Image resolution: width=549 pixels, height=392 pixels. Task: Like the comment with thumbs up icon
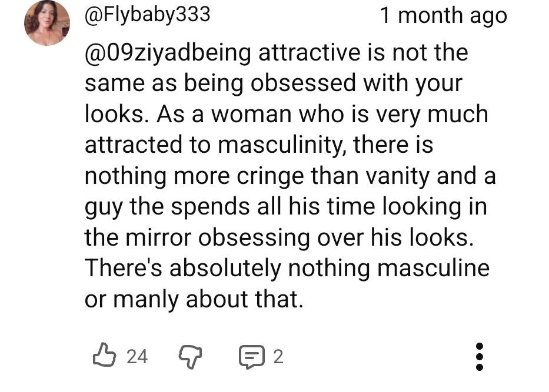[104, 356]
